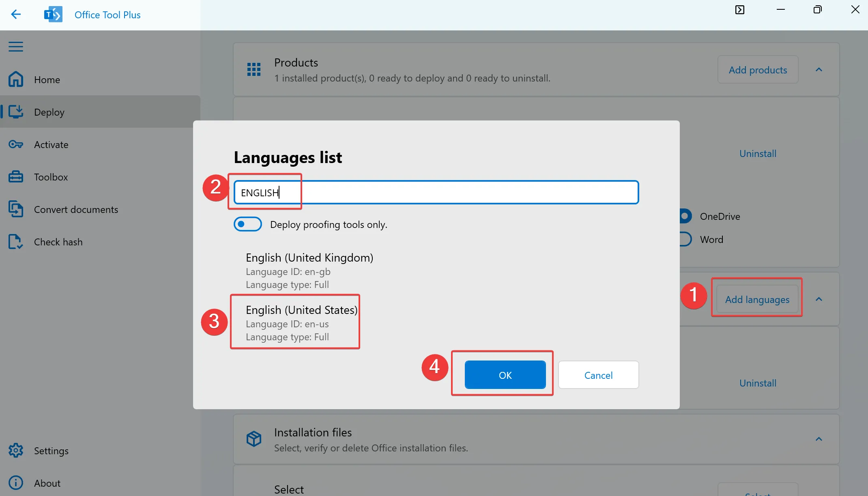Open About via the info icon
The width and height of the screenshot is (868, 496).
tap(15, 483)
